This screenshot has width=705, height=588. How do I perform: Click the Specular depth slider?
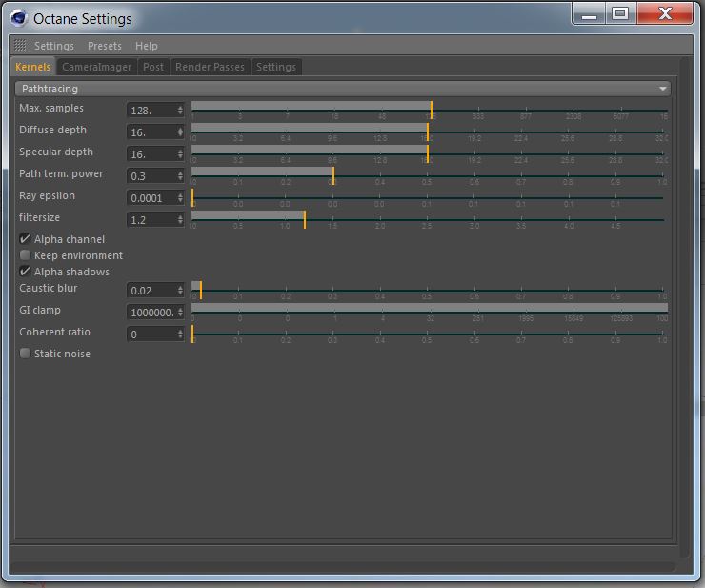(x=430, y=154)
